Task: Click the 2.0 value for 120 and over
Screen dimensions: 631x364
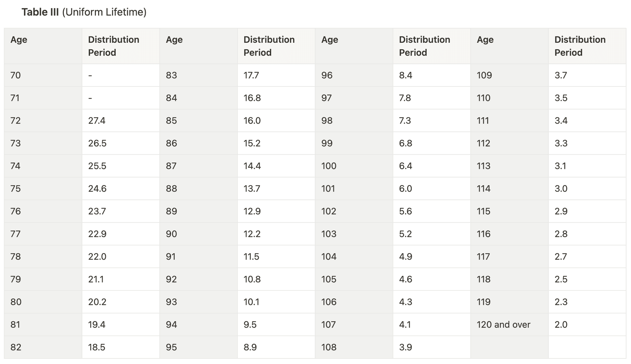Action: [x=561, y=325]
